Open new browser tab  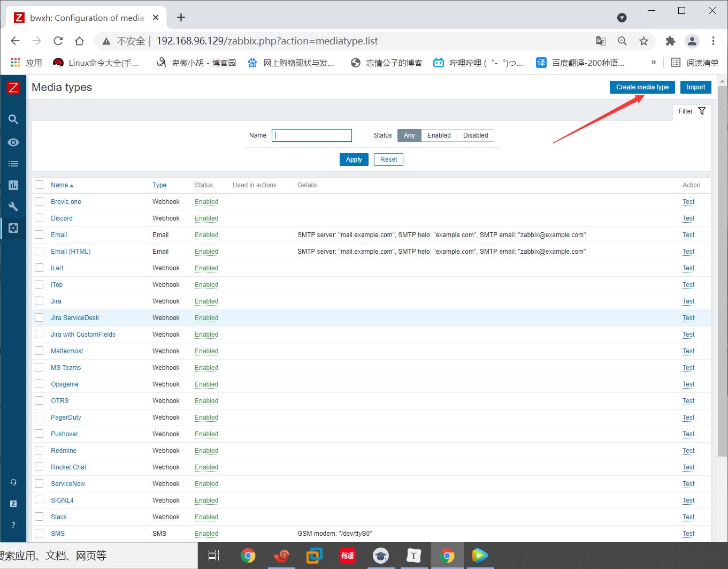(x=181, y=18)
